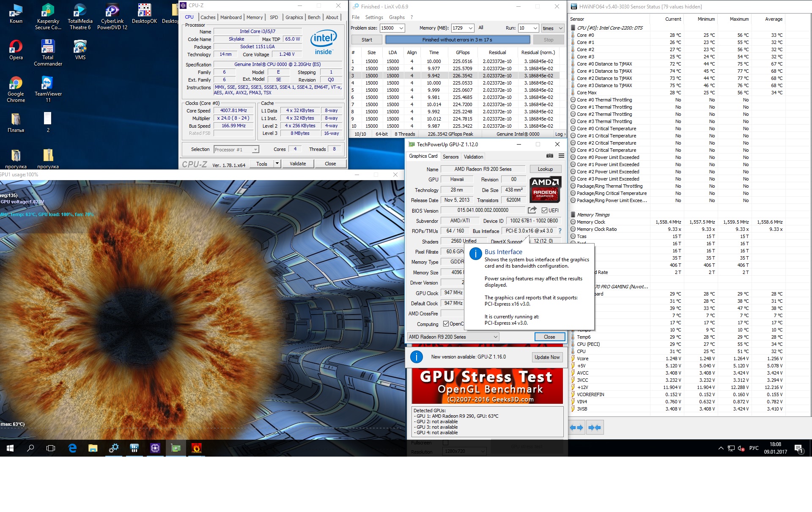This screenshot has width=812, height=512.
Task: Click the Run count input field
Action: click(x=524, y=28)
